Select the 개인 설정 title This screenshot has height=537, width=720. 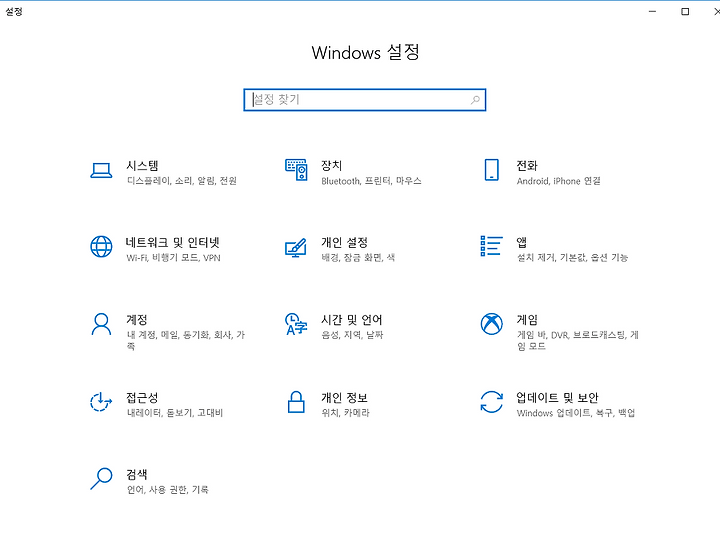344,243
